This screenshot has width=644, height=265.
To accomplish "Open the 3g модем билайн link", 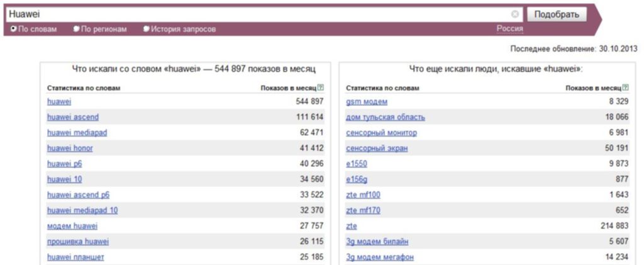I will pos(377,242).
